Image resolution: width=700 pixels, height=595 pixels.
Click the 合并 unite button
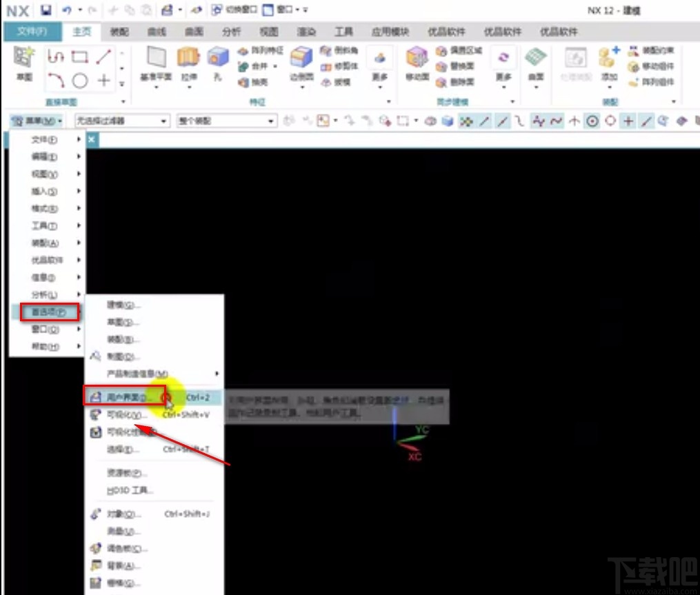[x=254, y=66]
